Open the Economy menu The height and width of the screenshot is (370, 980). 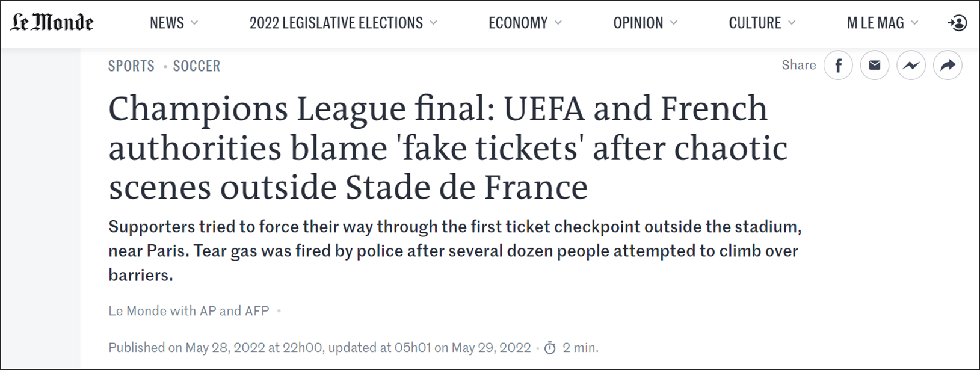(518, 23)
